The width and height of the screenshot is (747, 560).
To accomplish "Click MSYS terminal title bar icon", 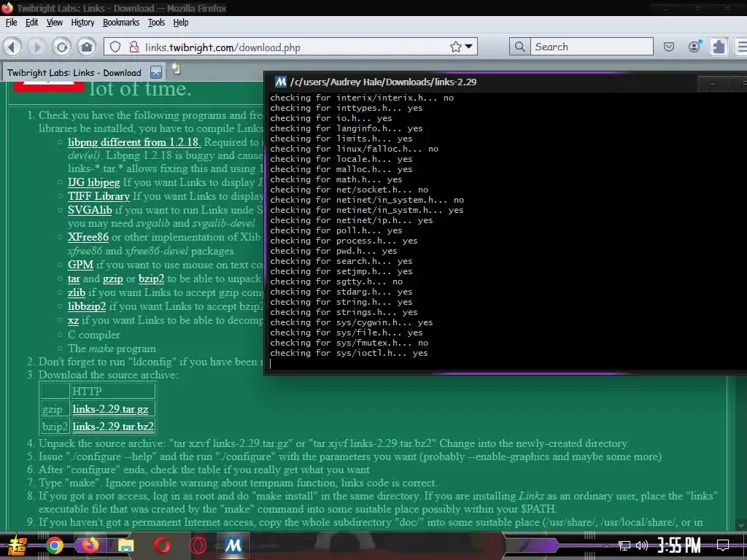I will coord(281,82).
